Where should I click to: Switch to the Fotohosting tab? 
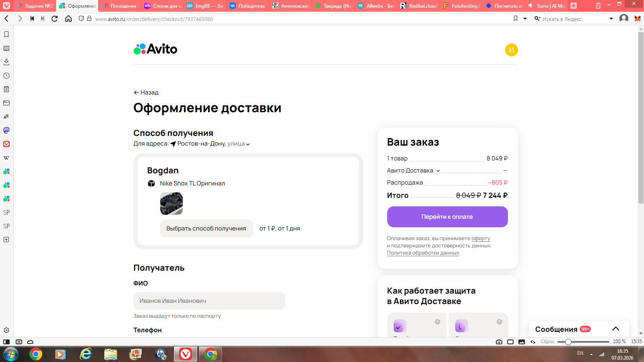461,6
